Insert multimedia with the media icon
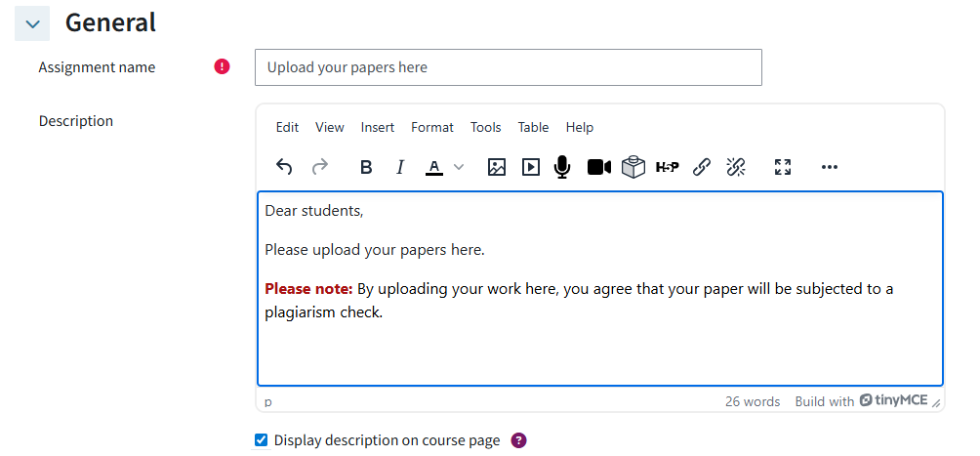This screenshot has width=980, height=456. click(x=531, y=167)
